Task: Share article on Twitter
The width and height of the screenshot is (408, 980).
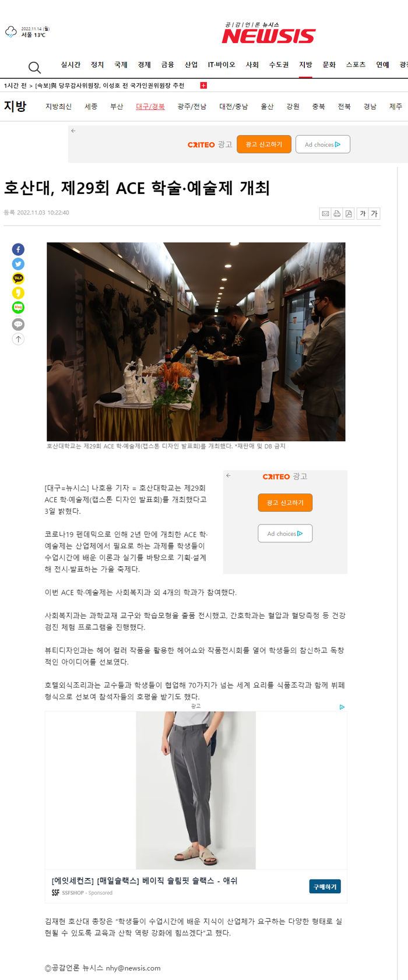Action: (x=18, y=264)
